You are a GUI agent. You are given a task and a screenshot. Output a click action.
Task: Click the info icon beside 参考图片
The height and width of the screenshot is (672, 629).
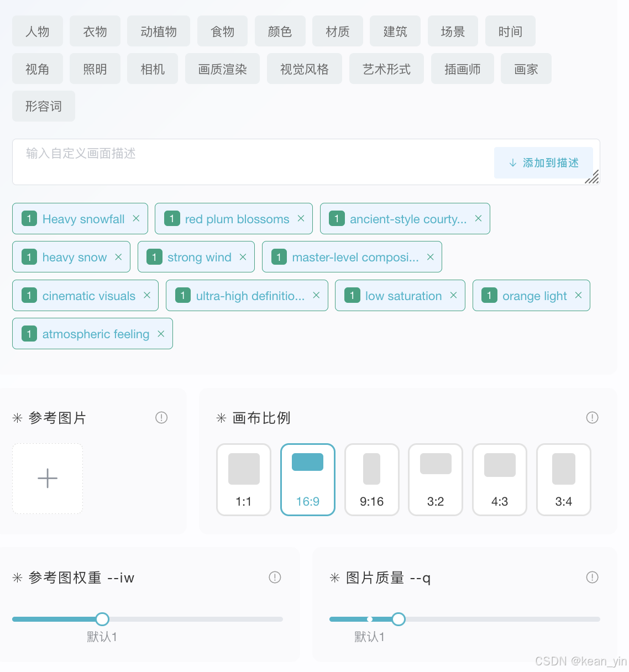[161, 417]
